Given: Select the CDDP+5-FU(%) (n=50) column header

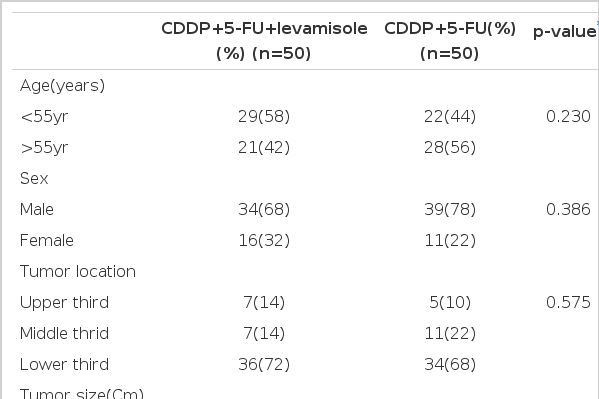Looking at the screenshot, I should tap(450, 41).
